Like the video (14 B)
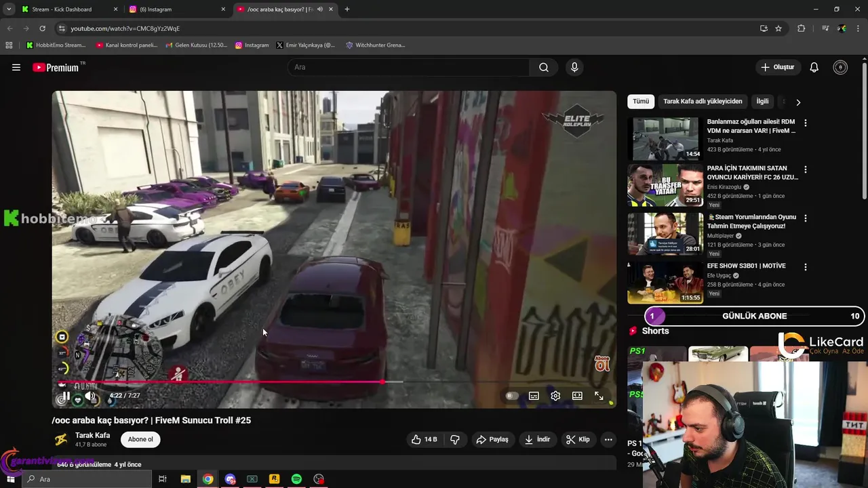The height and width of the screenshot is (488, 868). 424,439
